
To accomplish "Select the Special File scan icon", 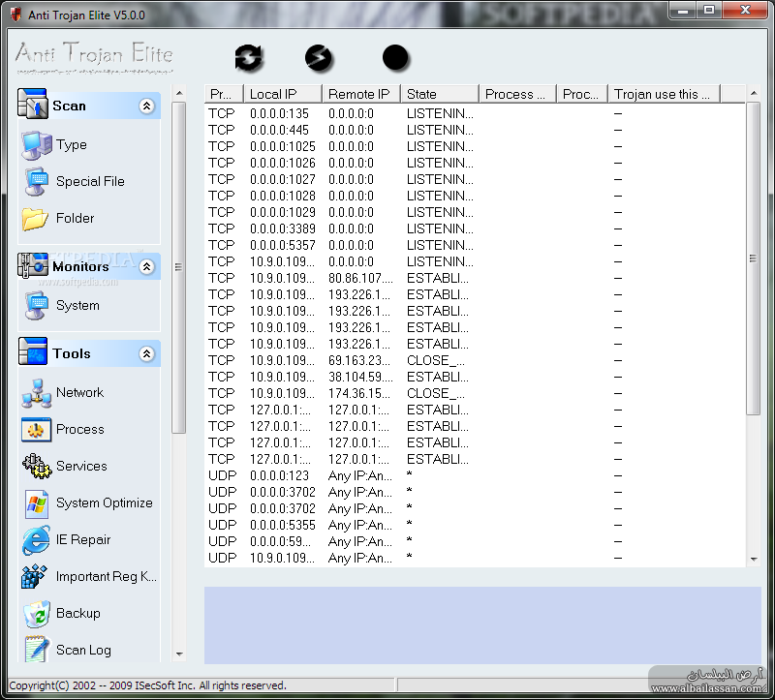I will [36, 182].
